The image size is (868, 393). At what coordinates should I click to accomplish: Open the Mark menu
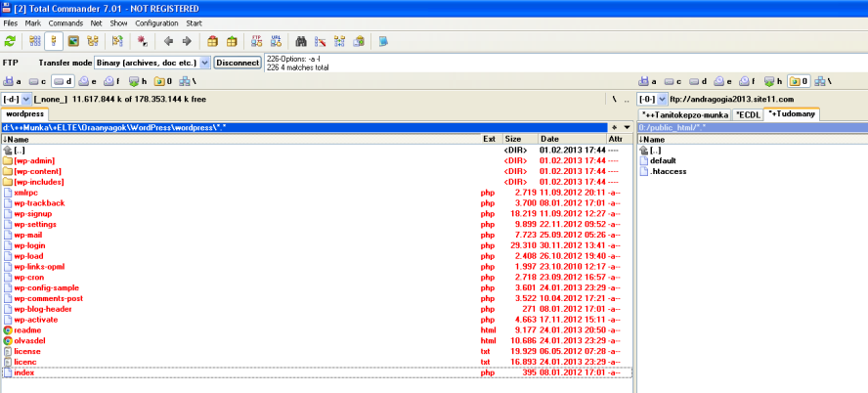pyautogui.click(x=32, y=23)
